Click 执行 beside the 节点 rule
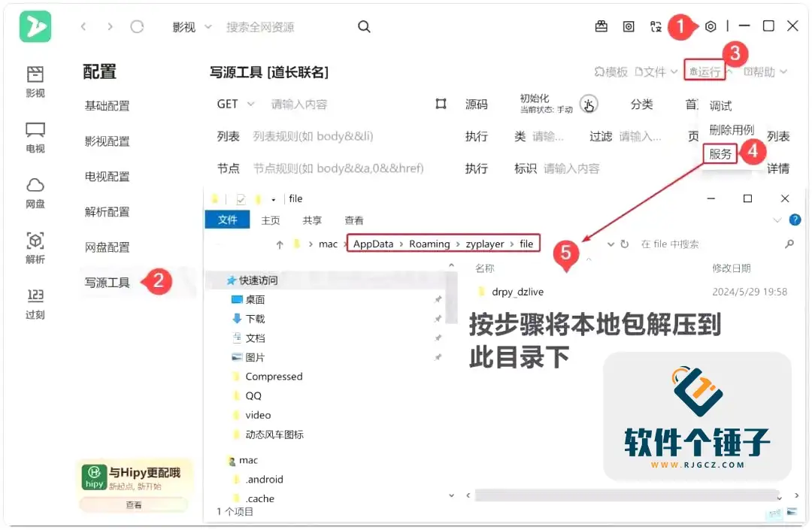812x530 pixels. (x=477, y=168)
